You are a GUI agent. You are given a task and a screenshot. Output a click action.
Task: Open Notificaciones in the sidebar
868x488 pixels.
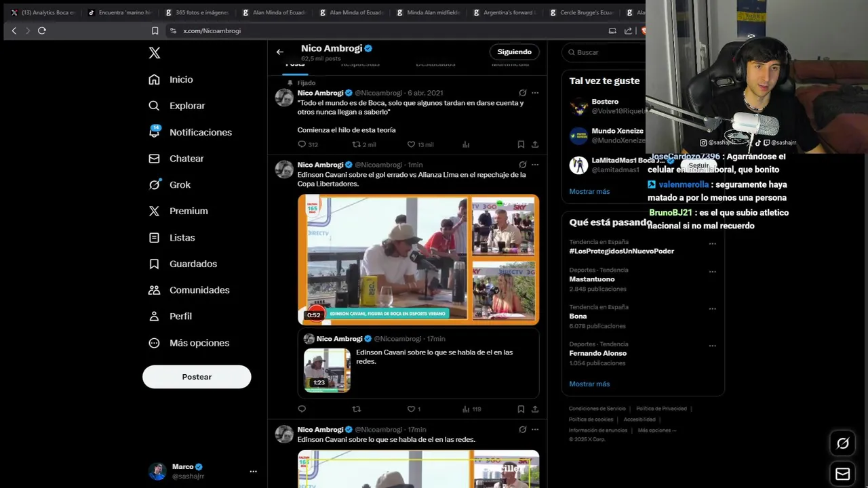pyautogui.click(x=190, y=132)
